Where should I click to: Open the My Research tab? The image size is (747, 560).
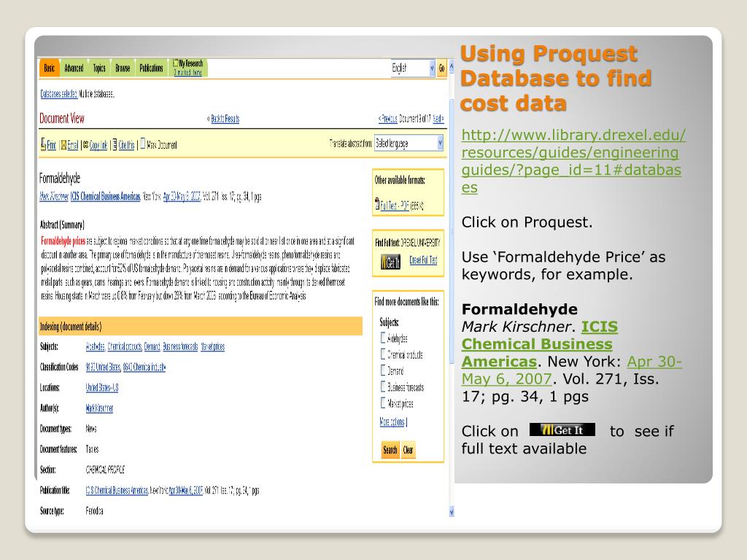189,68
